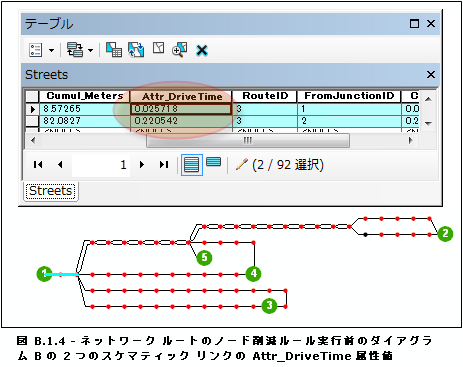
Task: Open the Related Tables icon
Action: pyautogui.click(x=75, y=50)
